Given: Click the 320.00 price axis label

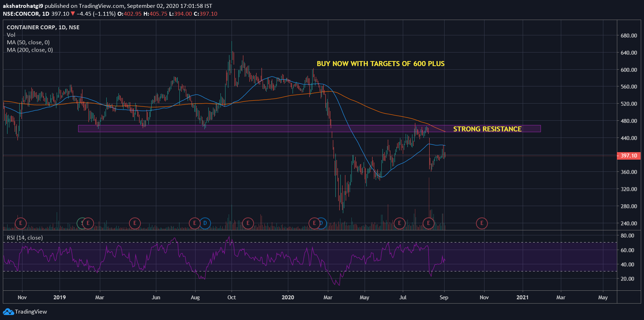Looking at the screenshot, I should (629, 189).
